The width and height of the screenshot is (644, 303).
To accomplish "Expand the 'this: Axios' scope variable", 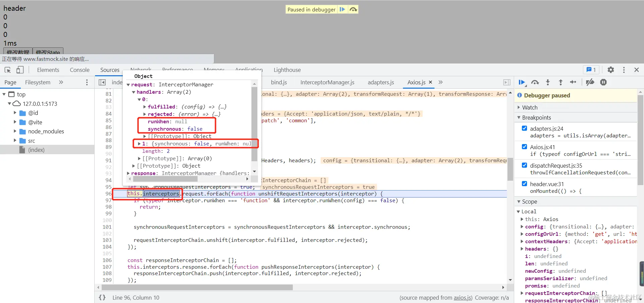I will (522, 219).
